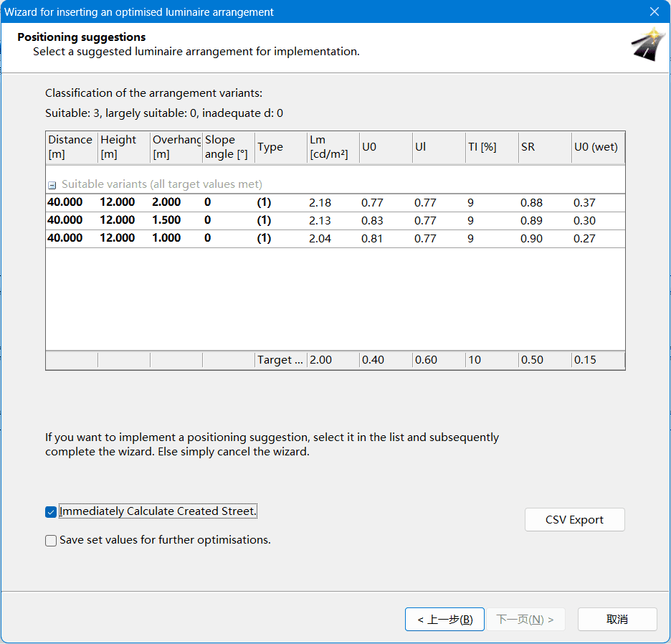This screenshot has width=671, height=644.
Task: Click the Target ... label cell
Action: click(280, 360)
